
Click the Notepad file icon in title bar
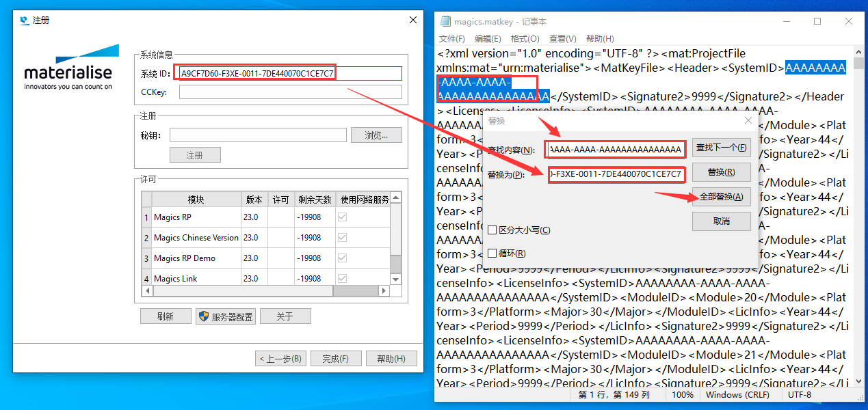pyautogui.click(x=446, y=21)
